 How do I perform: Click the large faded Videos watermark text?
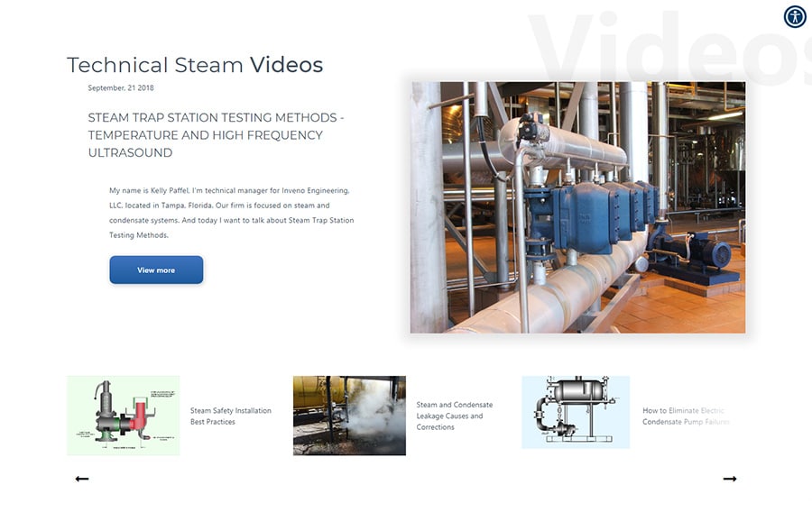click(x=668, y=50)
